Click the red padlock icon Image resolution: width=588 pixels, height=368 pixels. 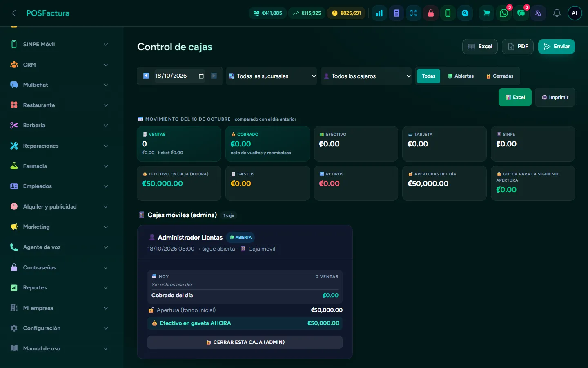tap(431, 13)
